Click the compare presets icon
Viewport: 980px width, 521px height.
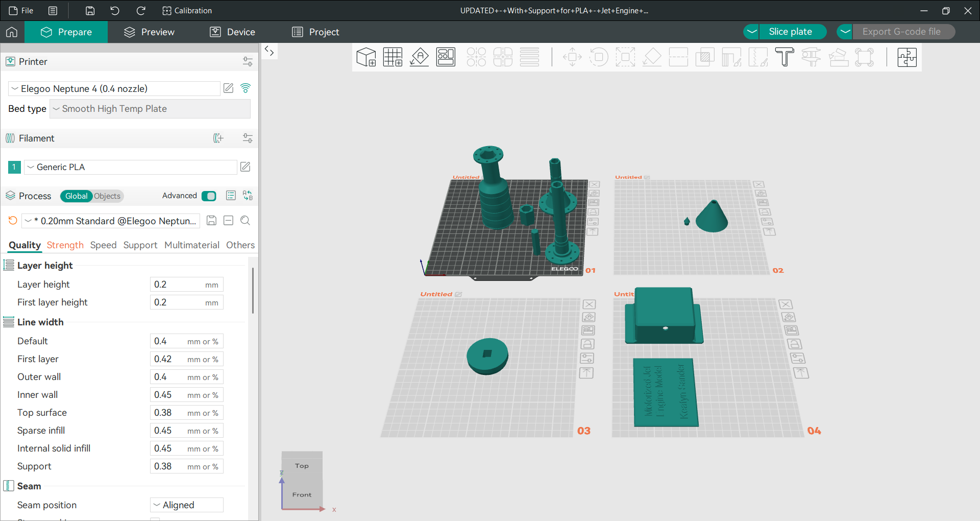click(248, 196)
